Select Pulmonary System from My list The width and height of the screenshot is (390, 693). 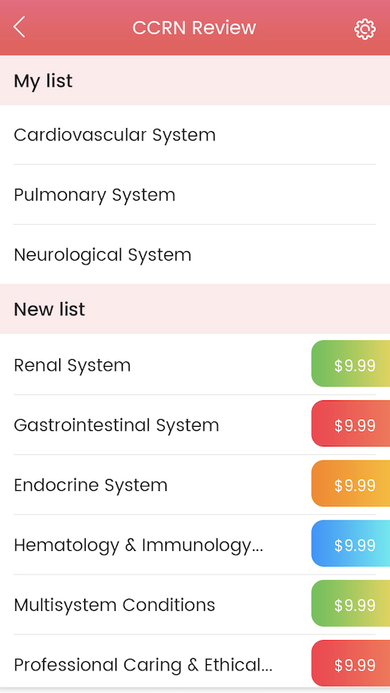[195, 195]
